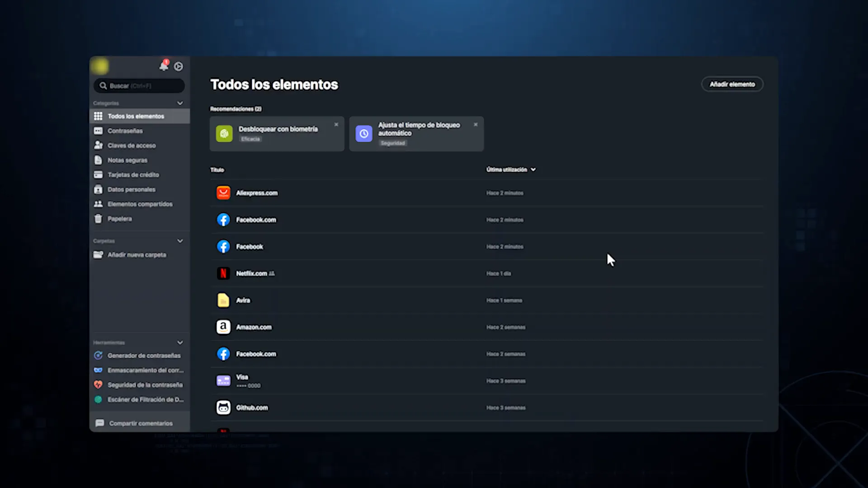
Task: Open the Facebook entry title
Action: (x=250, y=247)
